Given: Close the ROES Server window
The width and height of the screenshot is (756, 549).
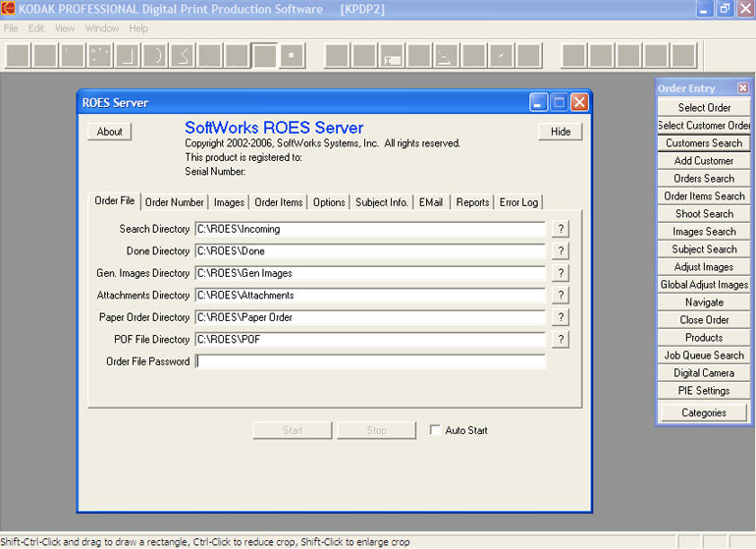Looking at the screenshot, I should [579, 102].
